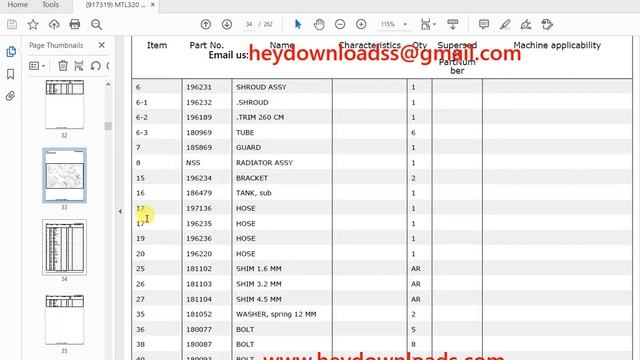Zoom in with the plus icon
640x360 pixels.
tap(361, 24)
